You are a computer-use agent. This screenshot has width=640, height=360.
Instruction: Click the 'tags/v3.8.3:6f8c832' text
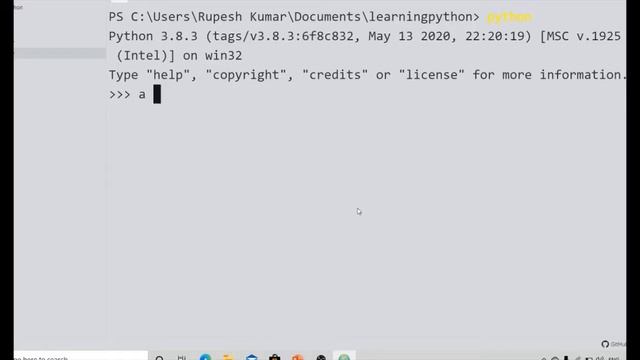pyautogui.click(x=283, y=36)
